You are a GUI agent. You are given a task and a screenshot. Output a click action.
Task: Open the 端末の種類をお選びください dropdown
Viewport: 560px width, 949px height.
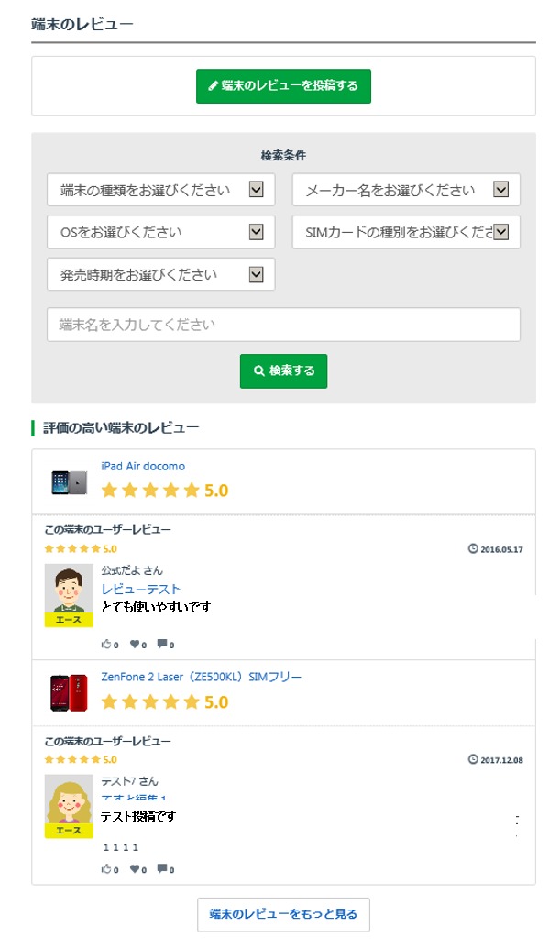pos(160,190)
